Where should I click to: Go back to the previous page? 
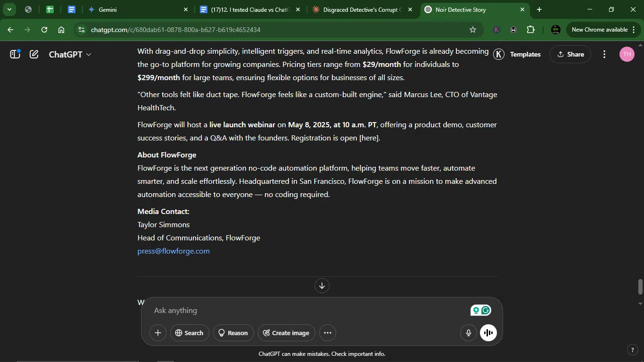click(10, 30)
